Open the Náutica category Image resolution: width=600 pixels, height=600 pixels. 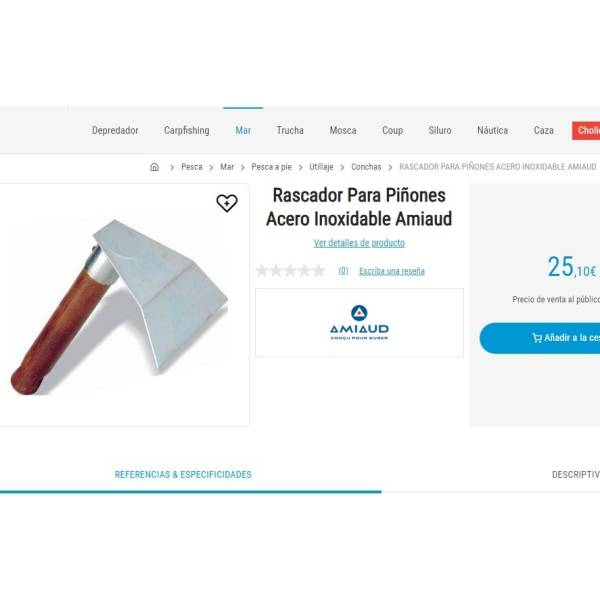coord(492,130)
